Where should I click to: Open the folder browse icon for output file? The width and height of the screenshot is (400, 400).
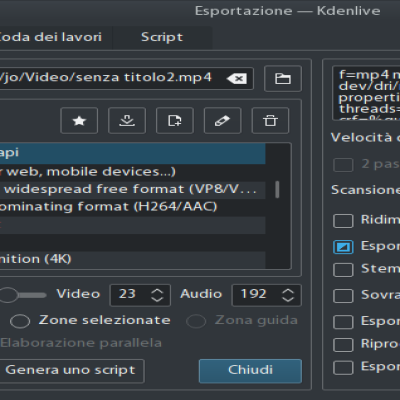pos(283,79)
